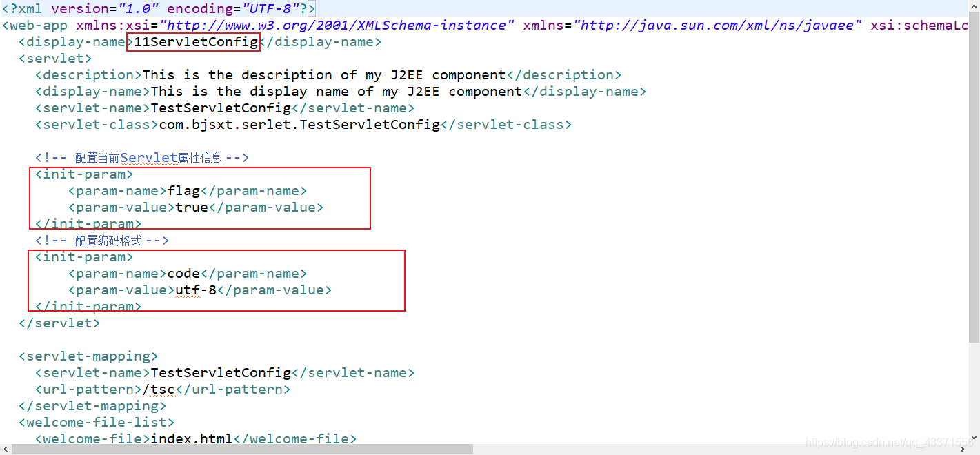The width and height of the screenshot is (980, 455).
Task: Click com.bjsxt.serlet.TestServletConfig class name
Action: (299, 125)
